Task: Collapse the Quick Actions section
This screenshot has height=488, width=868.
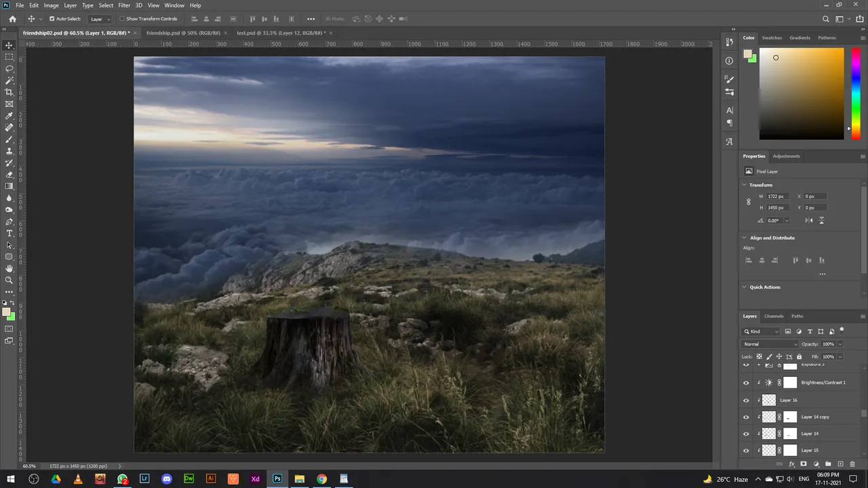Action: 745,287
